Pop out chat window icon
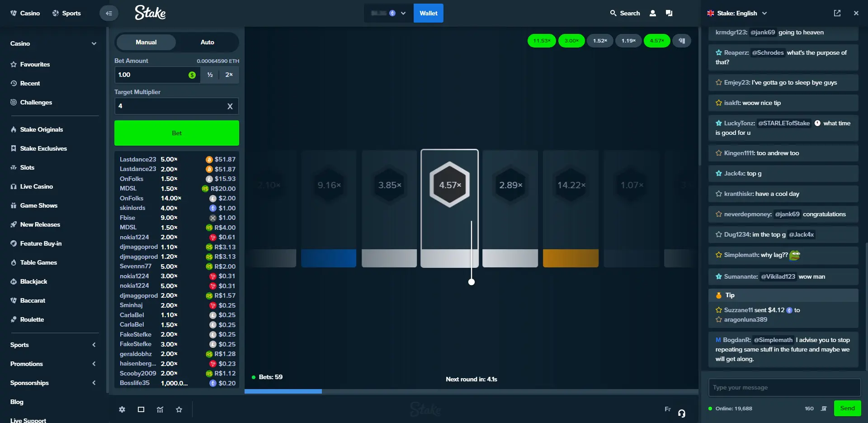The image size is (868, 423). click(837, 13)
